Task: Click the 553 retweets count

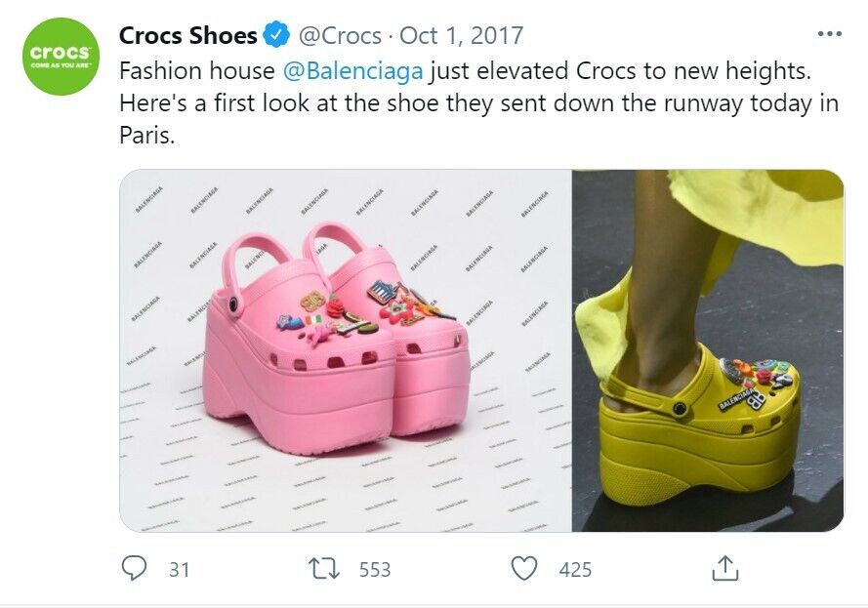Action: [375, 569]
